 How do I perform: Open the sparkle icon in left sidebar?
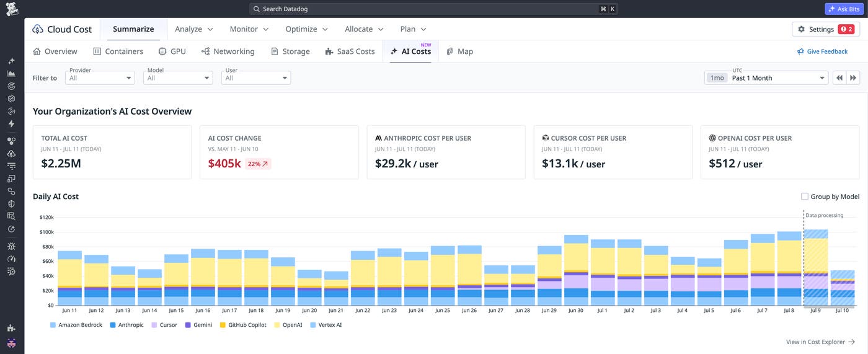(x=11, y=61)
